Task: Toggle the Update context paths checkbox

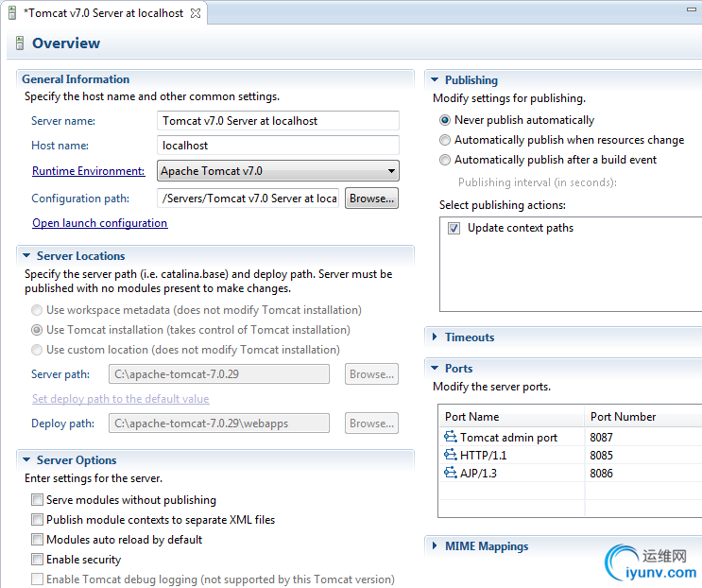Action: (x=454, y=228)
